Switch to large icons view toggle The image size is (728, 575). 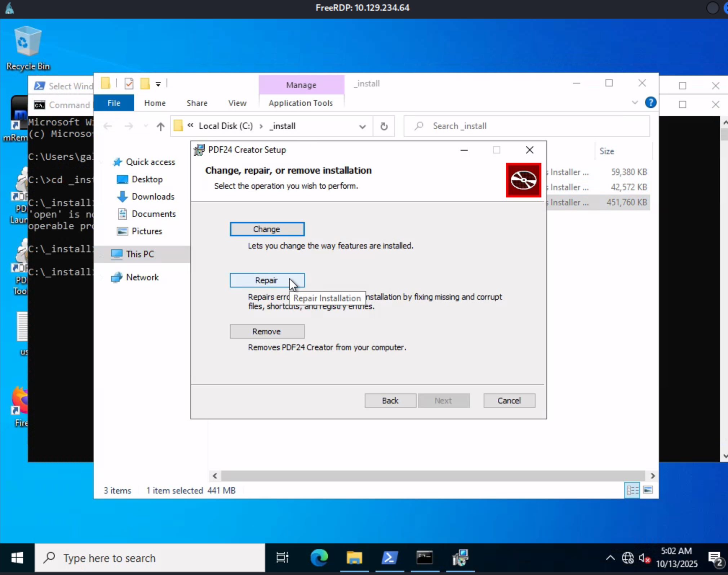click(648, 490)
